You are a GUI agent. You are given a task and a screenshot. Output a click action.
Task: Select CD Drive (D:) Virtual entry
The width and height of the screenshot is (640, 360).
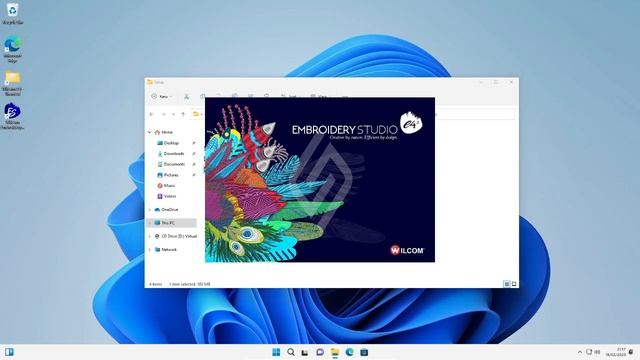pyautogui.click(x=176, y=236)
